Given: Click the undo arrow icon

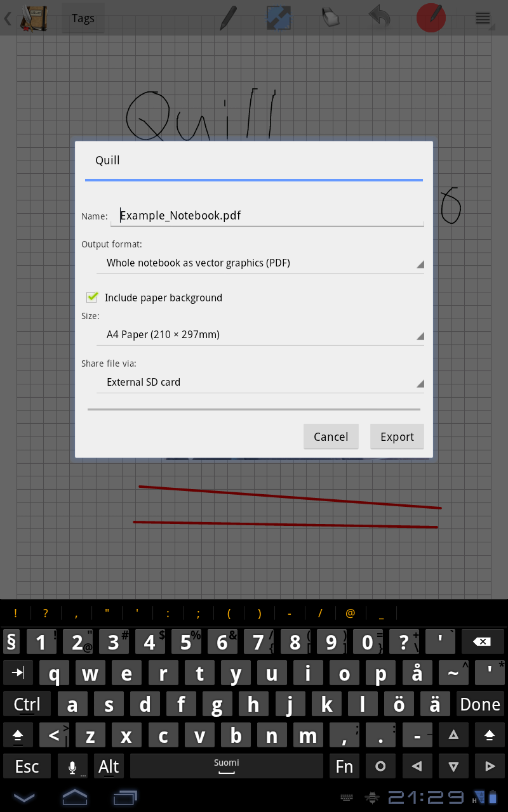Looking at the screenshot, I should pos(380,18).
